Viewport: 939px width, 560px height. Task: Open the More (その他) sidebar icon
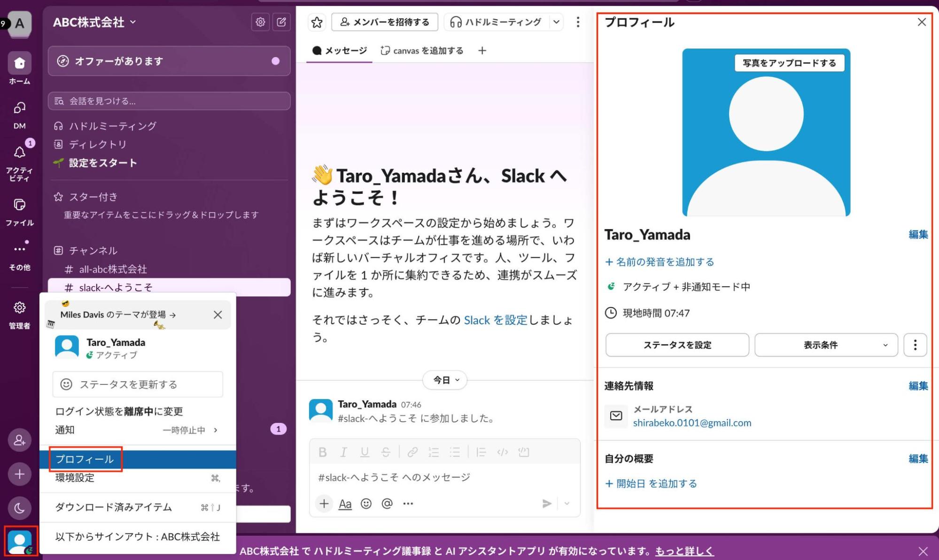19,249
